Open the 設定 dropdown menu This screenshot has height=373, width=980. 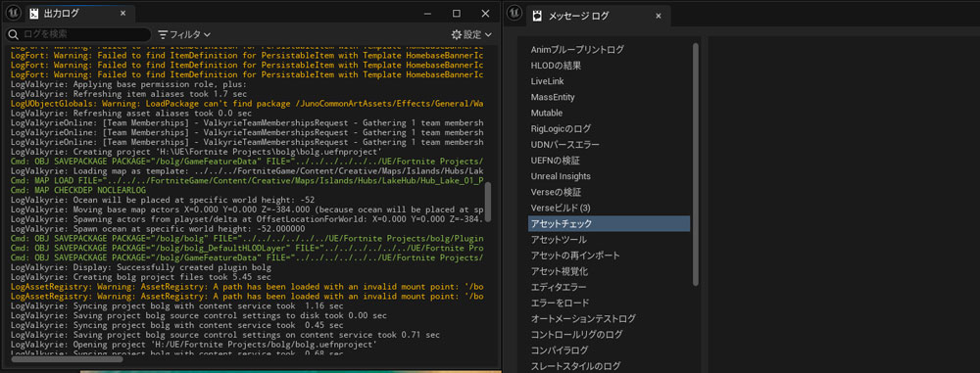pyautogui.click(x=472, y=34)
